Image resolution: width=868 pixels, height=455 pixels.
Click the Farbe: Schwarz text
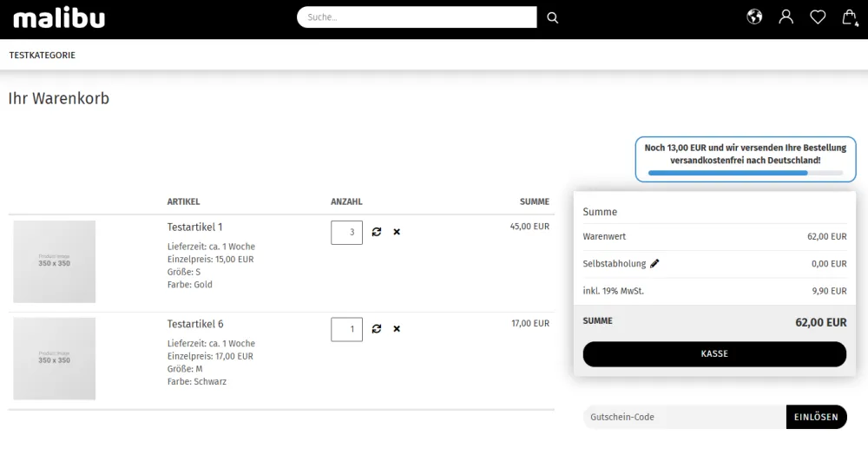tap(196, 381)
